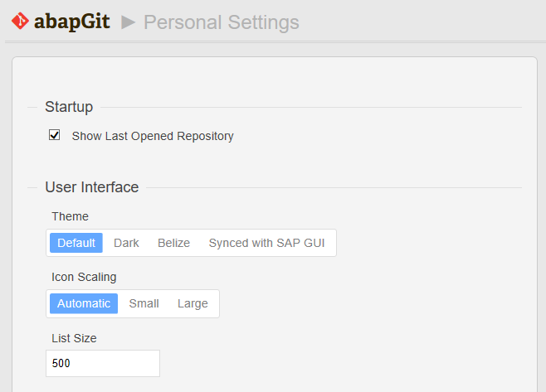The width and height of the screenshot is (546, 392).
Task: Set icon scaling to Automatic
Action: [x=84, y=303]
